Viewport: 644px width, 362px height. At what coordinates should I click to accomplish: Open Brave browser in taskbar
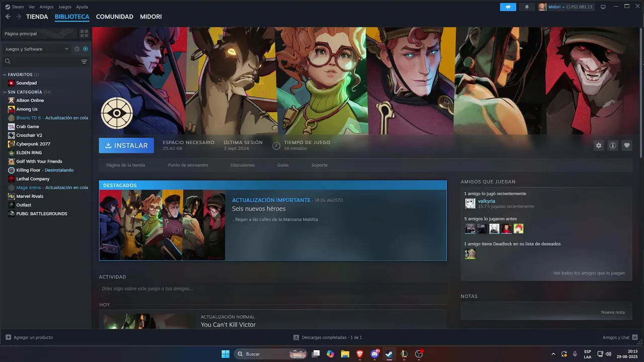click(x=360, y=354)
